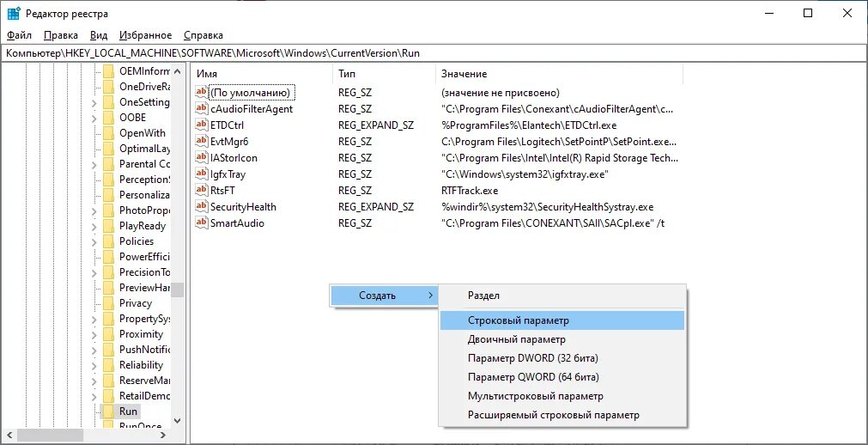Click the ETDCtrl value icon
868x445 pixels.
click(202, 125)
